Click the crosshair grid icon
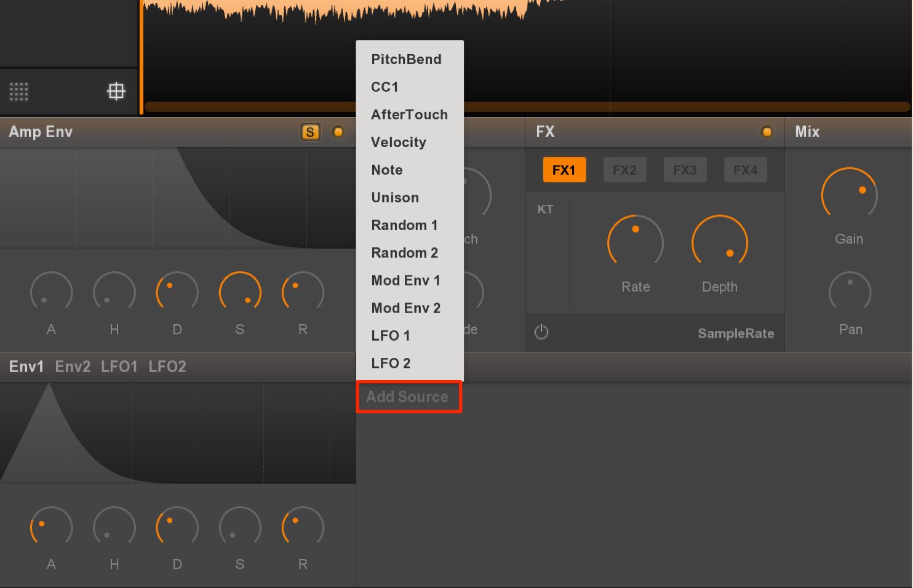Image resolution: width=913 pixels, height=588 pixels. (116, 92)
